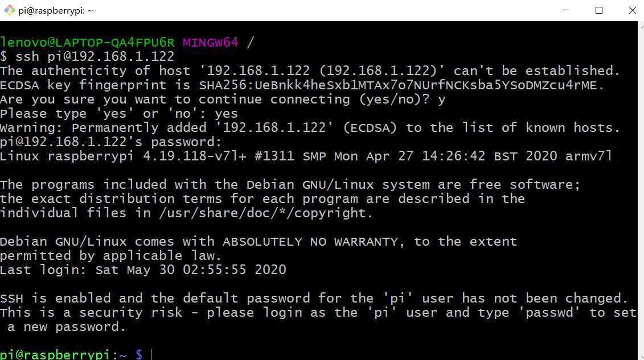Open the Git Bash title bar icon menu
The image size is (644, 360).
[x=9, y=10]
